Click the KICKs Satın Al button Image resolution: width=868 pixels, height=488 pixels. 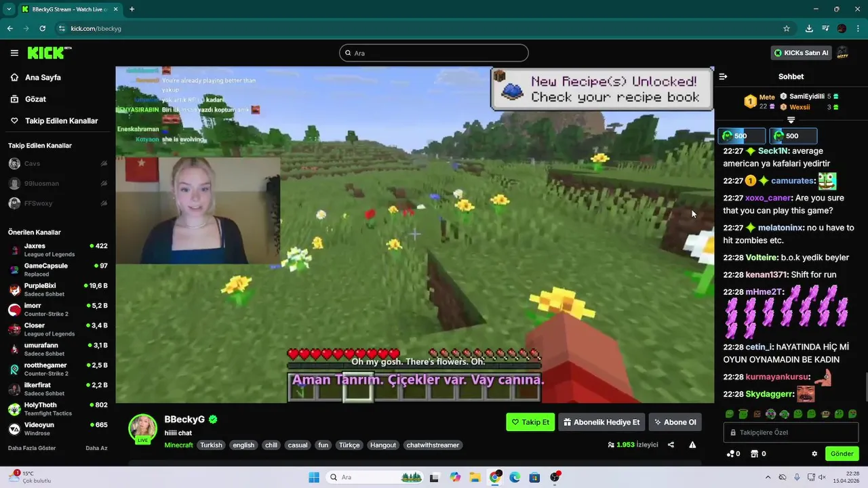[x=802, y=53]
